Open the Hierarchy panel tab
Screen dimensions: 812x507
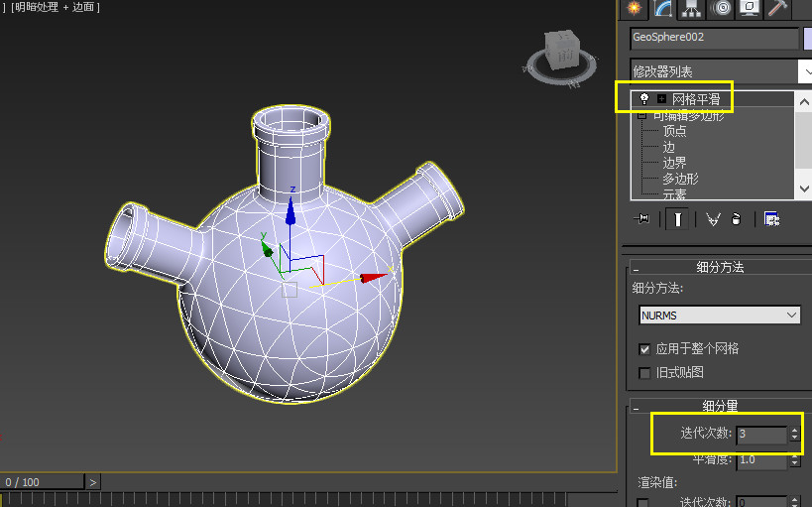[x=692, y=8]
